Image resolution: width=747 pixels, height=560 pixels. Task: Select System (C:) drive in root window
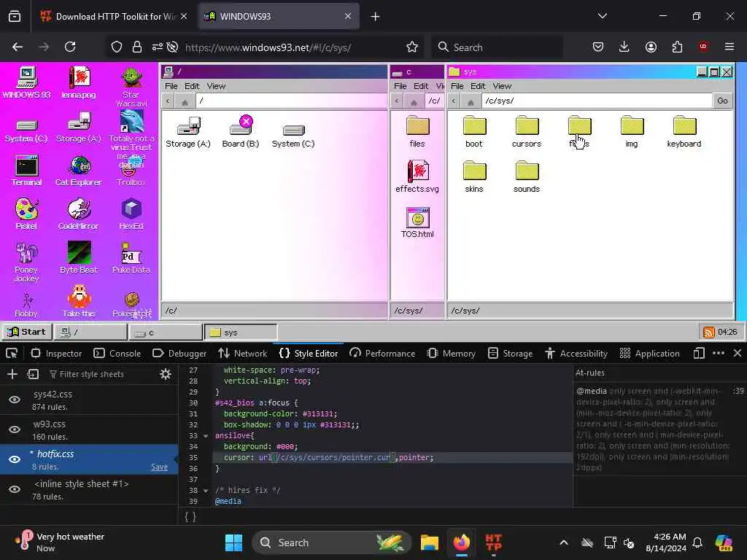tap(293, 135)
